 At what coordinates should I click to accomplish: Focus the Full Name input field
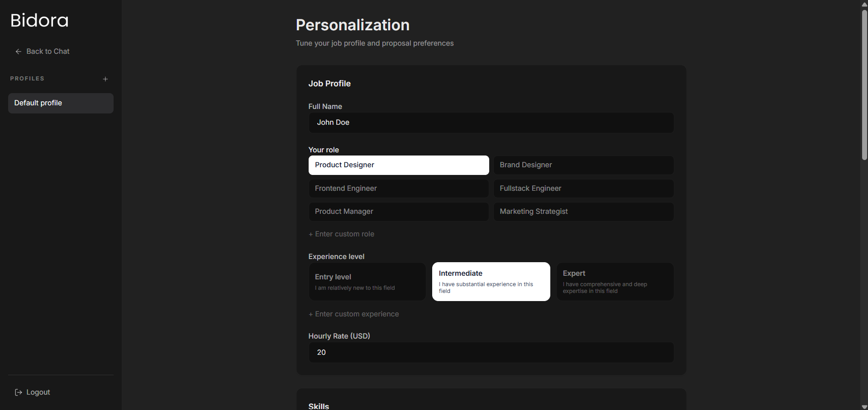(491, 123)
